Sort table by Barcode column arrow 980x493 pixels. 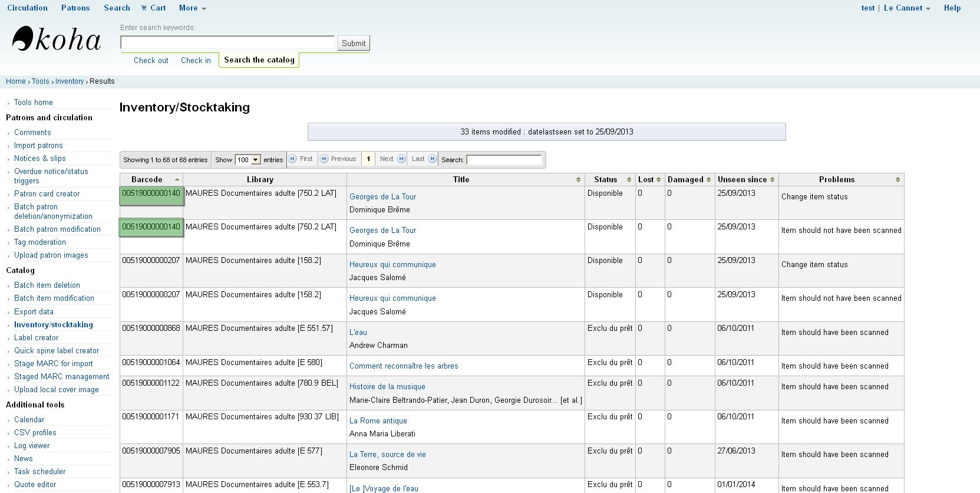click(x=177, y=179)
